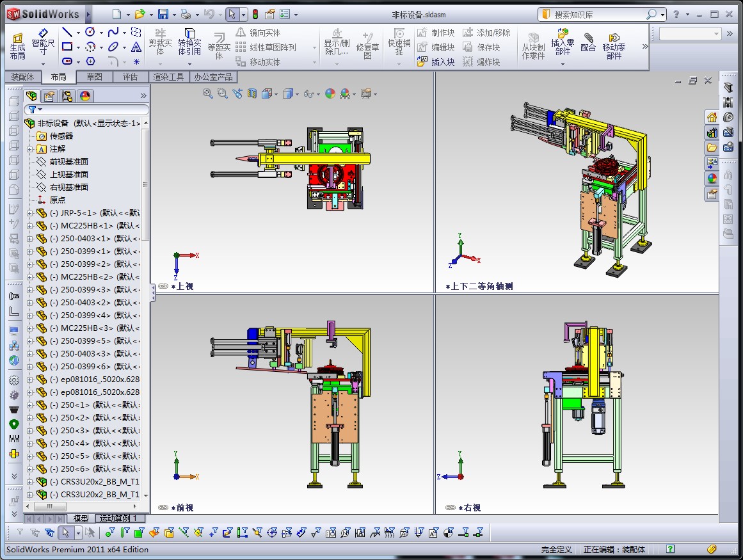Toggle the filter edges icon

[125, 532]
